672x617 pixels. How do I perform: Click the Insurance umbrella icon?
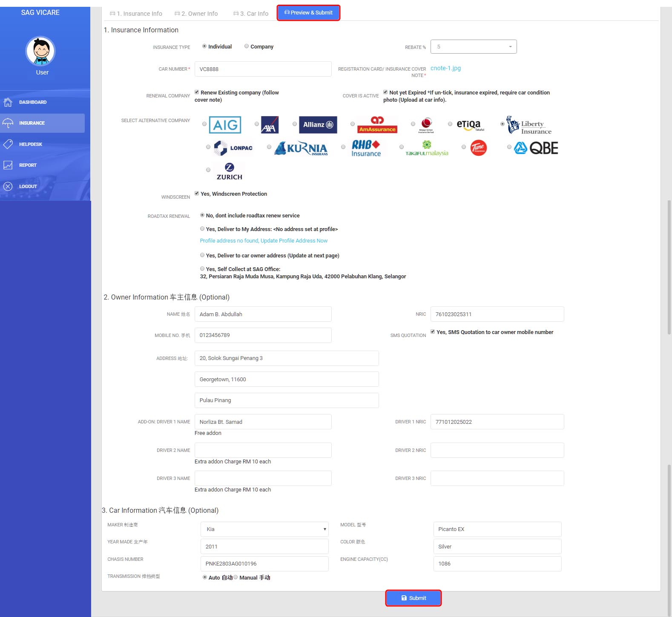click(x=8, y=123)
